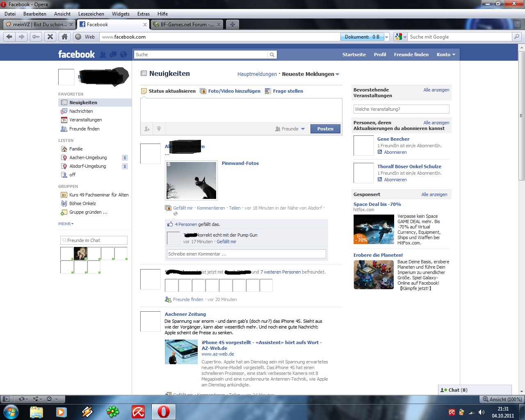Click Freunde finden in the header
The image size is (525, 420).
click(411, 55)
